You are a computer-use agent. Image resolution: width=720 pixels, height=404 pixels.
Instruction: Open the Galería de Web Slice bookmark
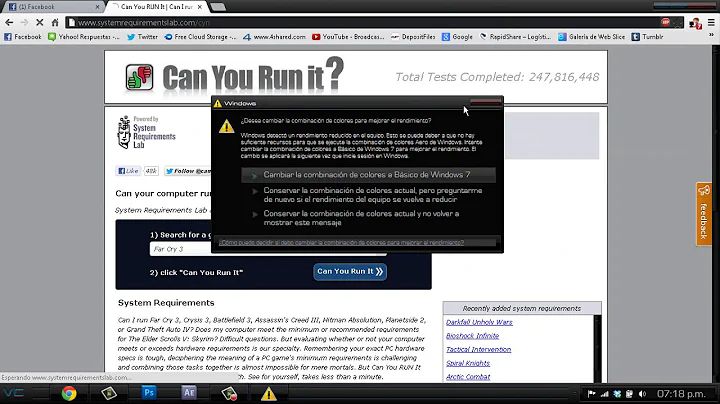[591, 37]
